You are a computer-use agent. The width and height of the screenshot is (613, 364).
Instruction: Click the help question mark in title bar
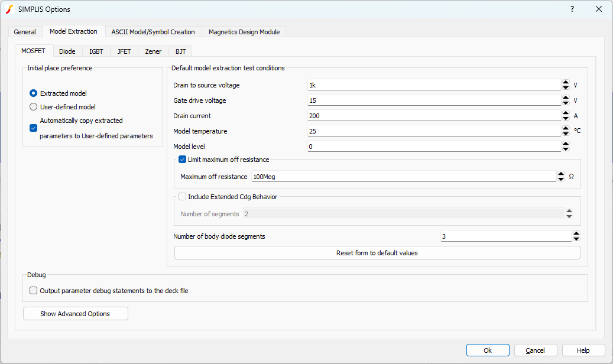coord(572,9)
